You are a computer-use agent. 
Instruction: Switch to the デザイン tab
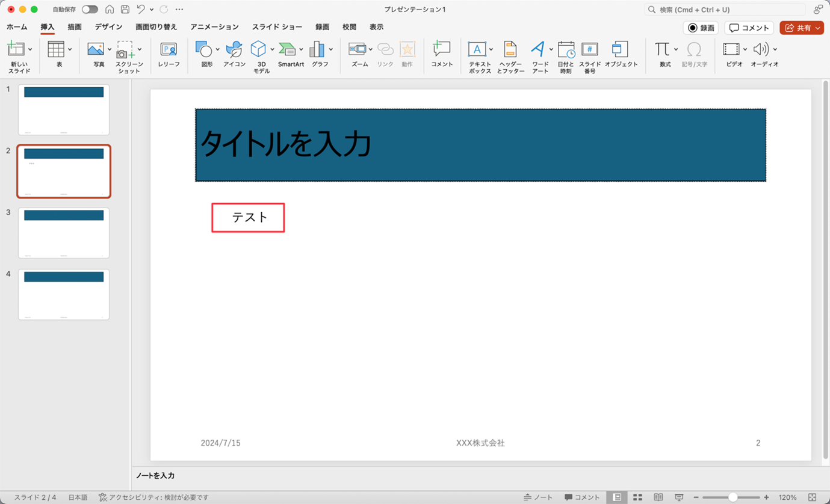108,27
